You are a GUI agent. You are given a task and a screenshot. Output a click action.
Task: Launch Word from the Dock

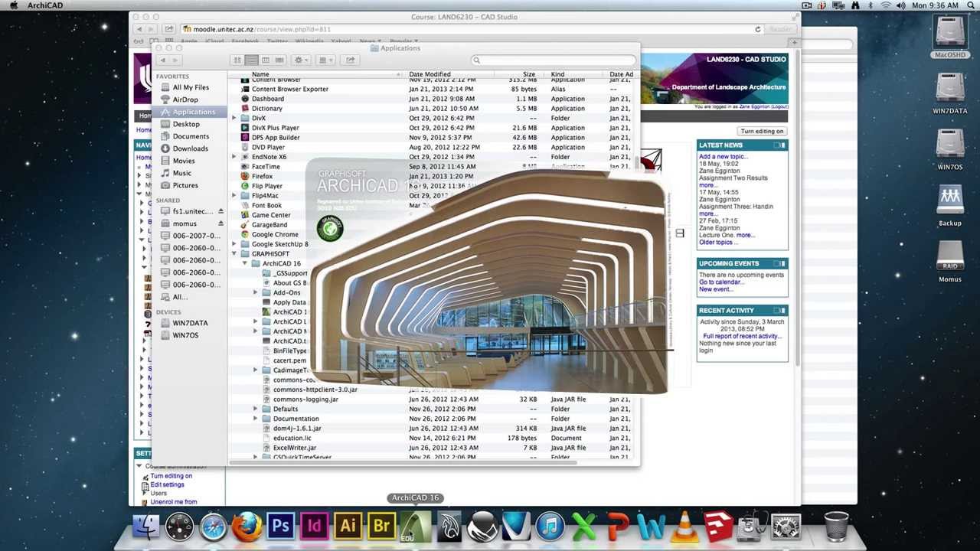click(x=651, y=527)
